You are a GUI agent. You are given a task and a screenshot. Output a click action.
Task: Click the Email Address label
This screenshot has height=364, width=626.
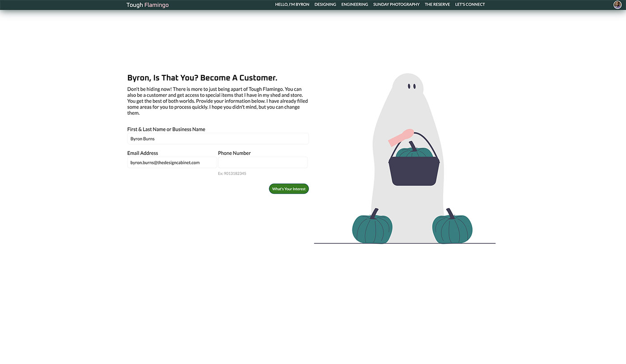[143, 153]
